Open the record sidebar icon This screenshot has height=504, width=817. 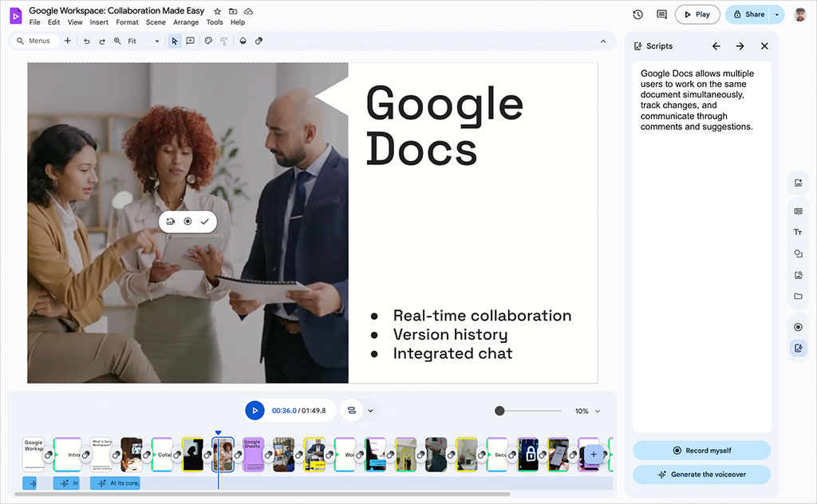pyautogui.click(x=798, y=327)
